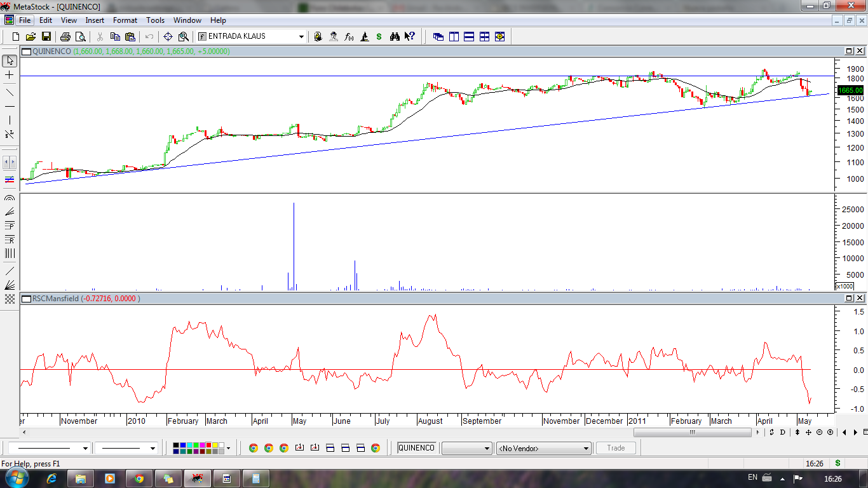The height and width of the screenshot is (488, 868).
Task: Click the Save floppy disk icon
Action: [46, 37]
